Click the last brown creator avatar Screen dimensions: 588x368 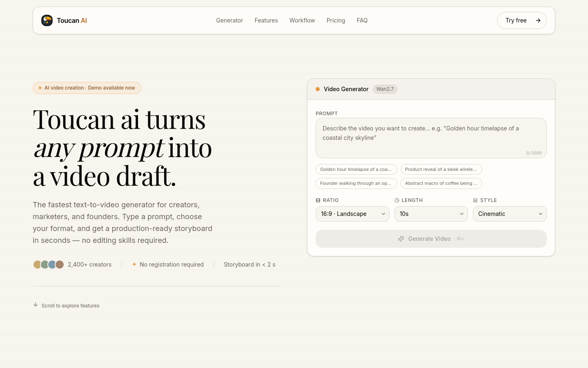pos(60,265)
